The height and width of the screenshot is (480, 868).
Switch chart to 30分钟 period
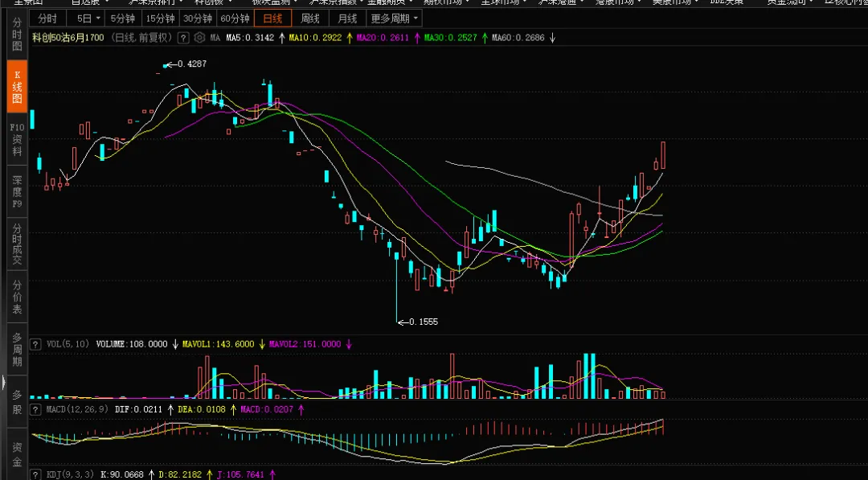(x=198, y=18)
